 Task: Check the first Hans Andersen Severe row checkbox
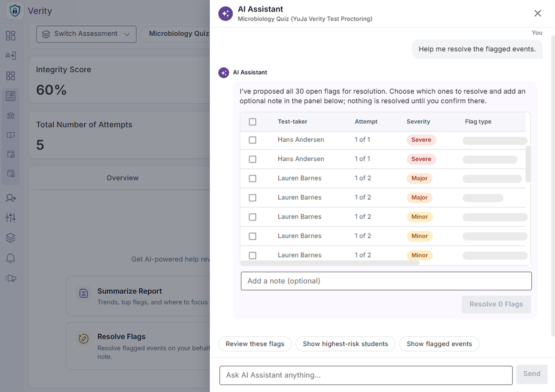point(253,140)
